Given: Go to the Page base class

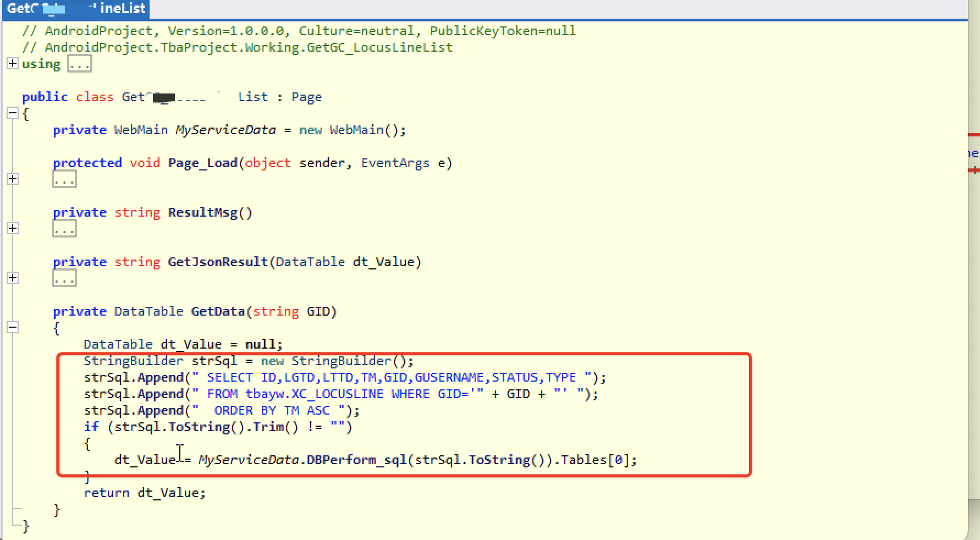Looking at the screenshot, I should (306, 97).
